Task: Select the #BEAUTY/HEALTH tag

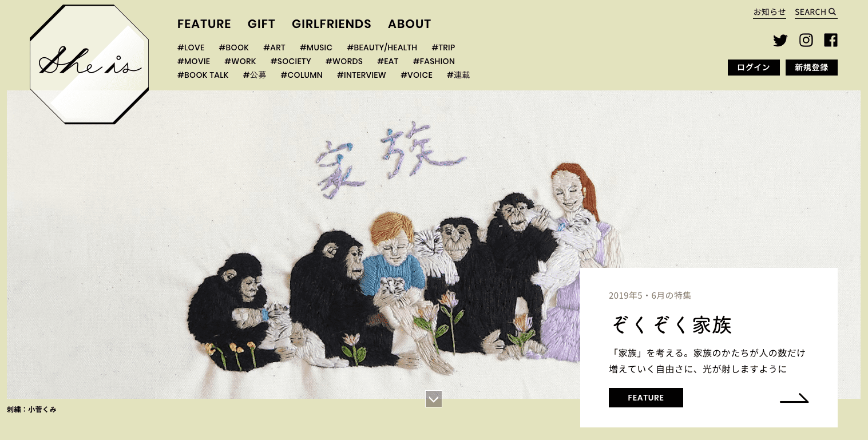Action: coord(382,47)
